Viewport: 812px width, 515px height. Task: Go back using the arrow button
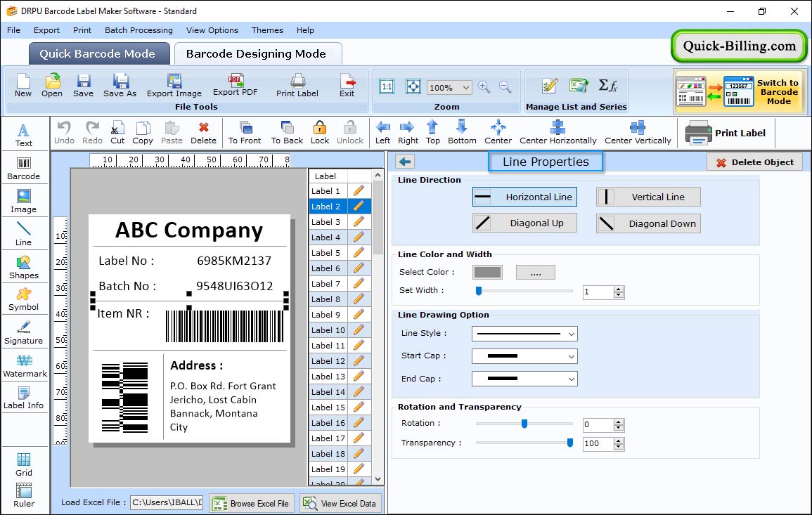(405, 162)
